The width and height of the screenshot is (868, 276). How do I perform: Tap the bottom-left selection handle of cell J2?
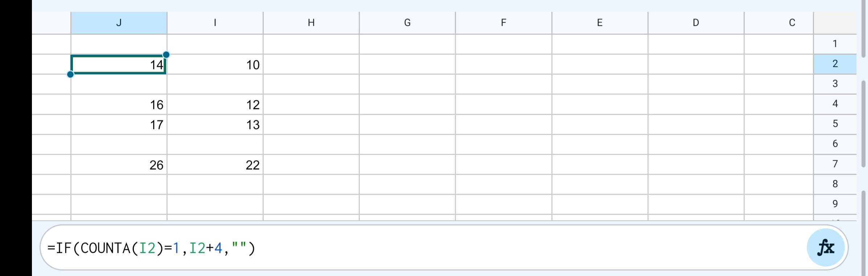pyautogui.click(x=70, y=74)
